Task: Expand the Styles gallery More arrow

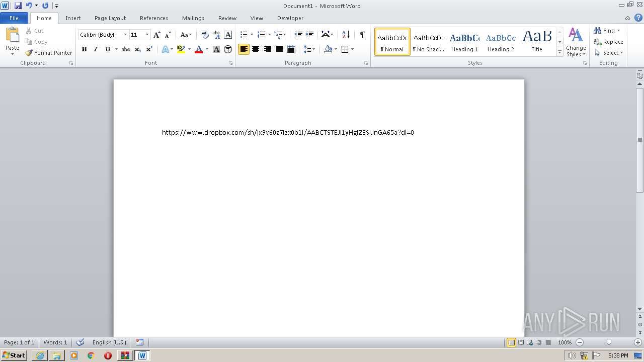Action: 559,52
